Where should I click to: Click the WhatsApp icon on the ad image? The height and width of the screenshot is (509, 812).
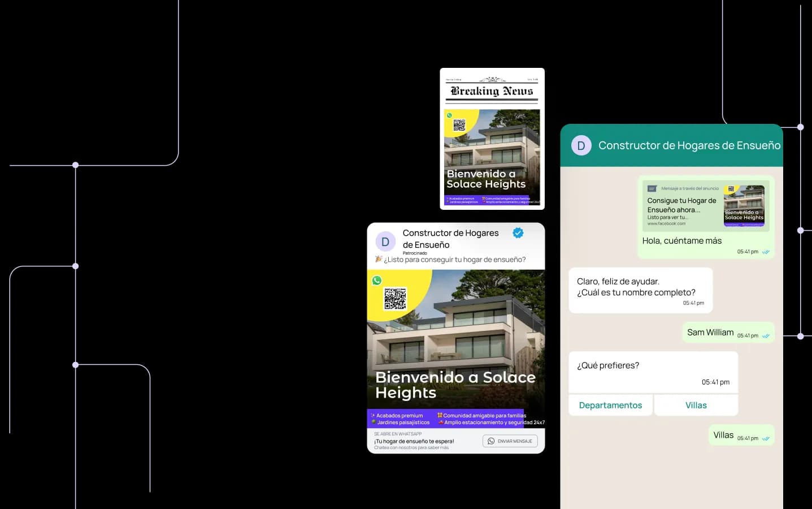coord(377,281)
